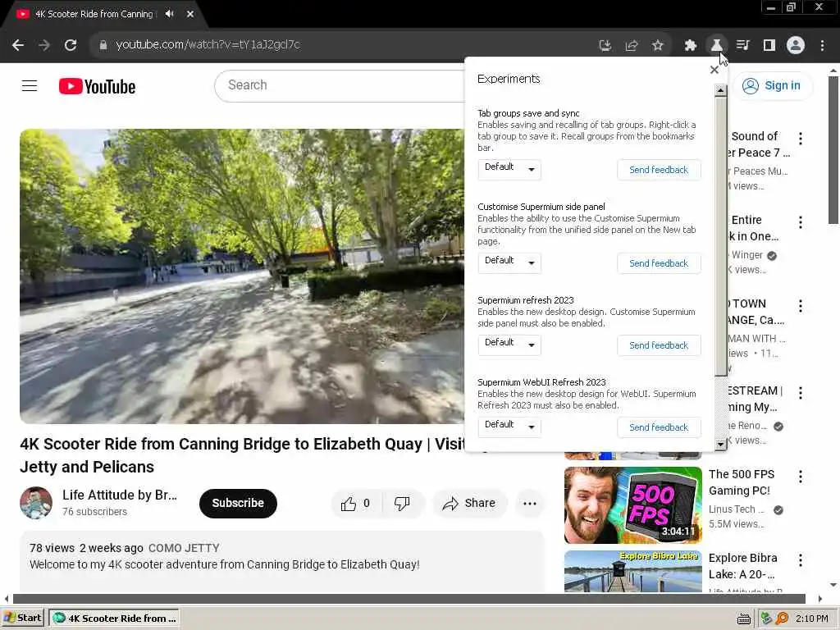Send feedback for Tab groups save and sync
The width and height of the screenshot is (840, 630).
[659, 170]
